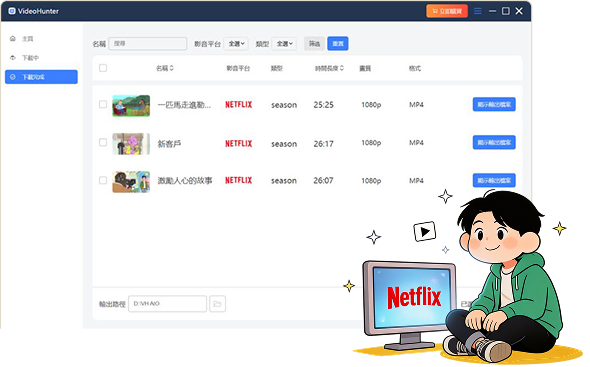Click the download cloud icon in sidebar
This screenshot has width=590, height=367.
click(x=13, y=58)
